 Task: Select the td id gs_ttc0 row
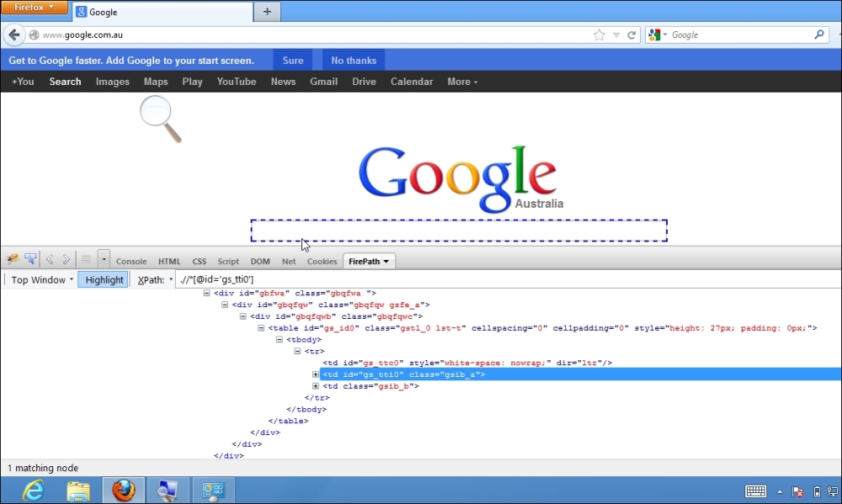click(x=467, y=363)
